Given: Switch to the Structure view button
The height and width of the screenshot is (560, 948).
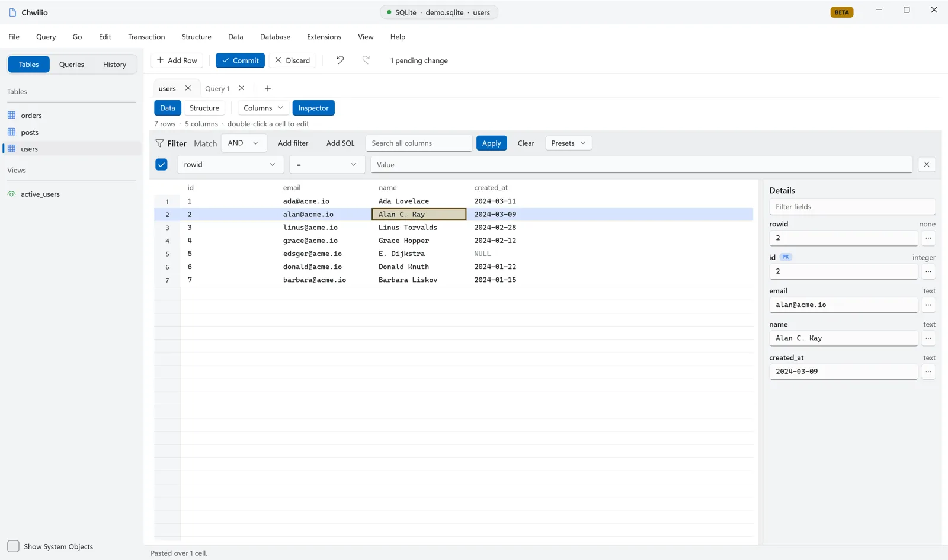Looking at the screenshot, I should coord(204,108).
